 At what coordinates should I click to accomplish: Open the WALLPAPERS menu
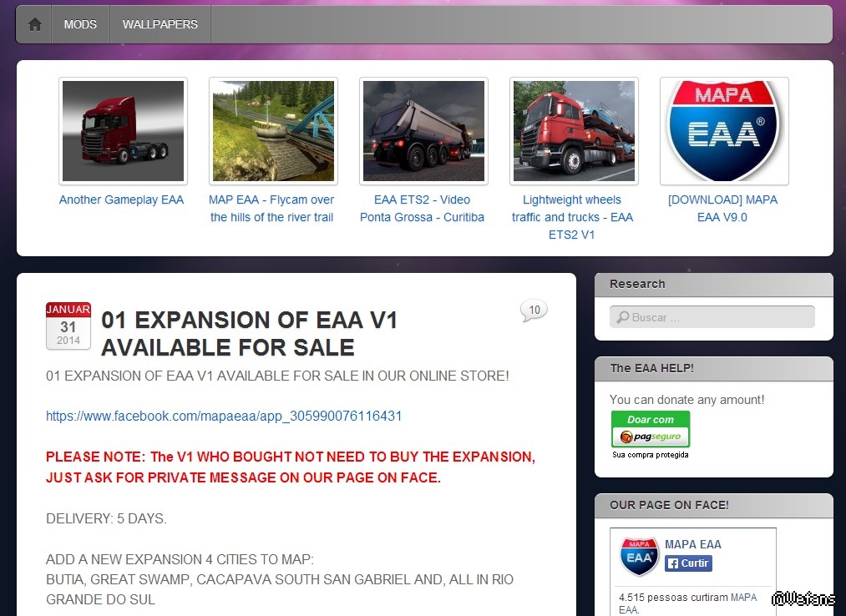tap(160, 24)
